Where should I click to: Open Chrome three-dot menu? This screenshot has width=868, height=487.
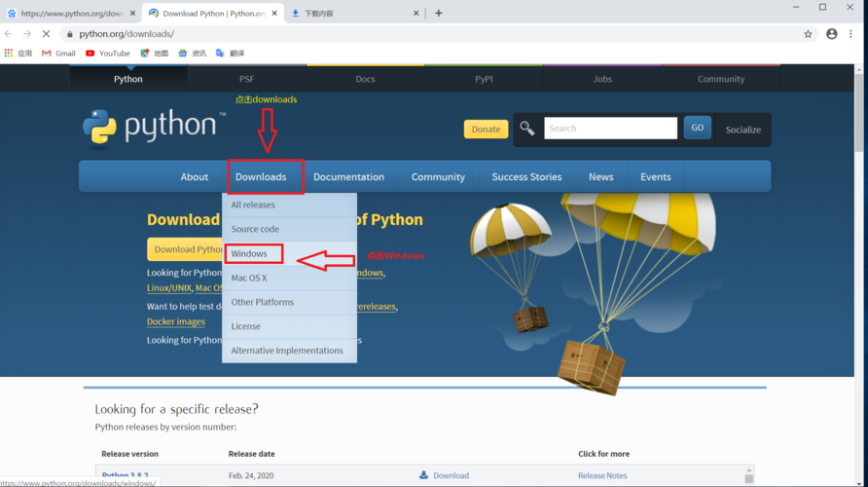point(850,34)
